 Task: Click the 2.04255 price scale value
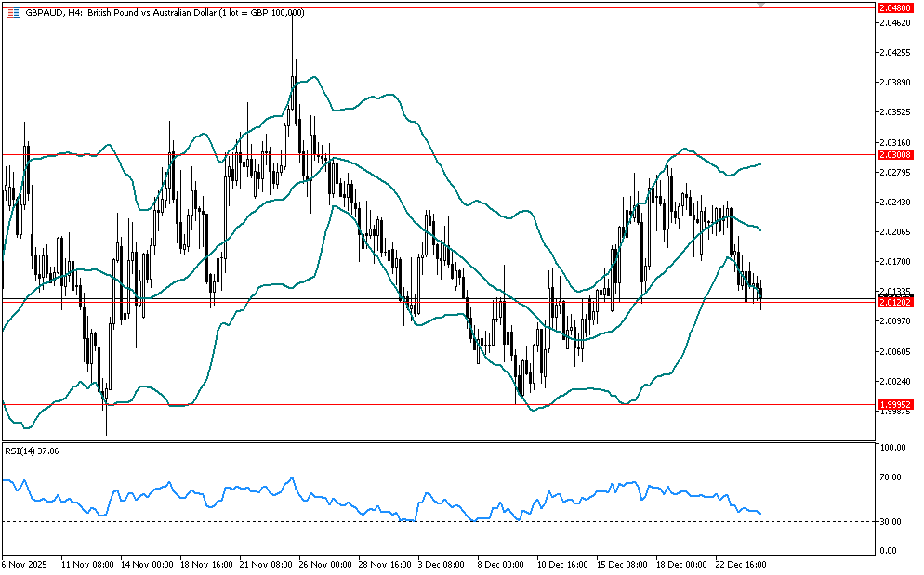tap(894, 52)
